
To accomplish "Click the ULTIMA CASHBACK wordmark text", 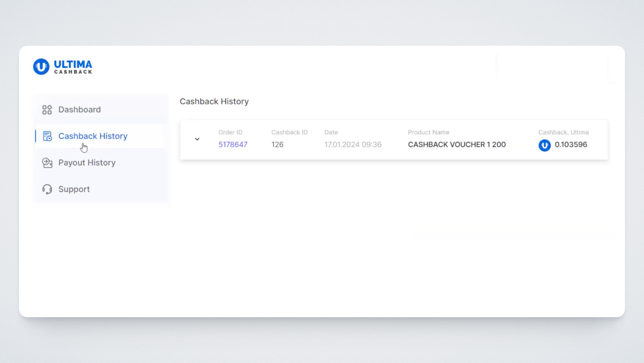I will click(73, 67).
